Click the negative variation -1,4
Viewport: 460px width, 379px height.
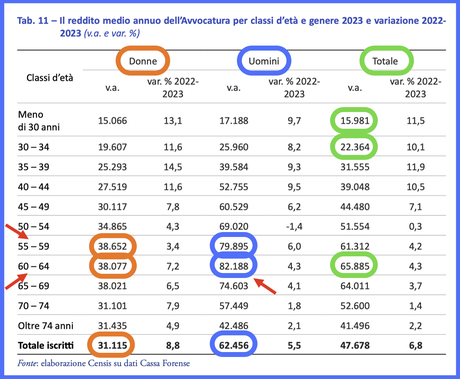pyautogui.click(x=294, y=226)
